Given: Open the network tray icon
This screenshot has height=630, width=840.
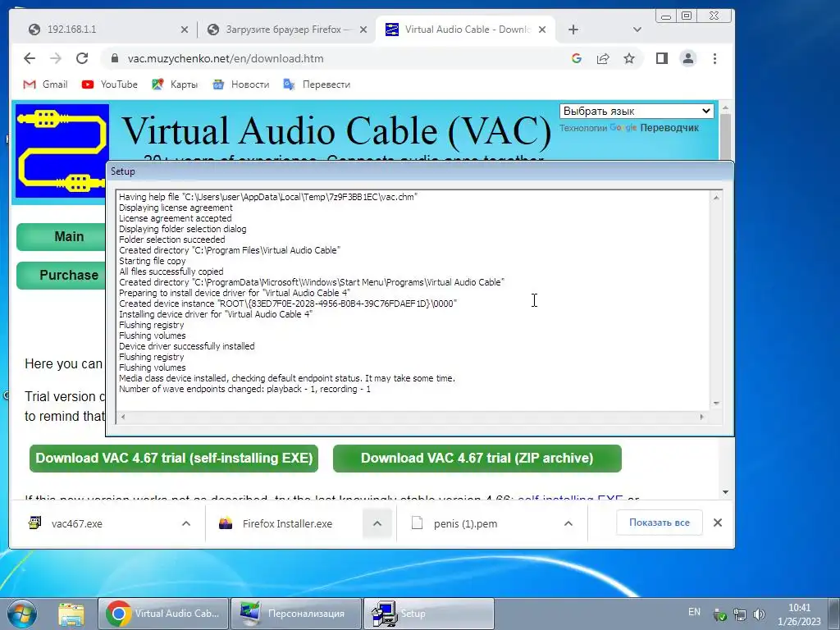Looking at the screenshot, I should (740, 614).
